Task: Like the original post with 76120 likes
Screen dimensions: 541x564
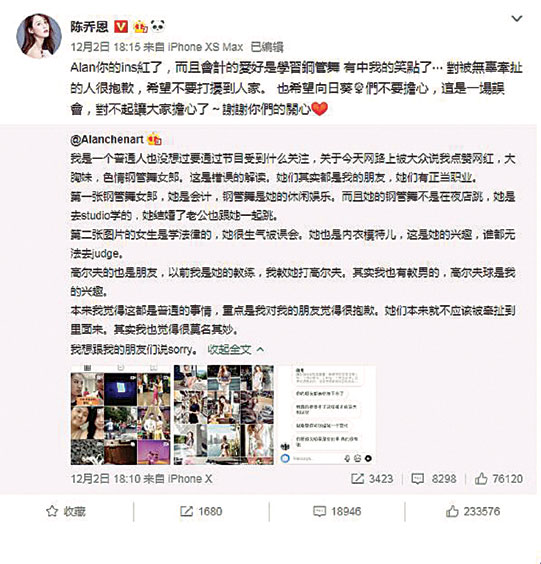Action: pos(498,478)
